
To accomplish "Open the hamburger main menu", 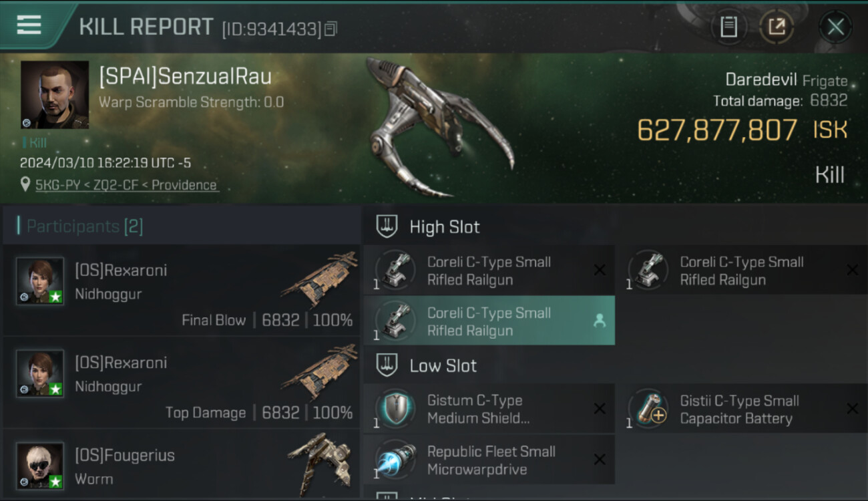I will 29,25.
